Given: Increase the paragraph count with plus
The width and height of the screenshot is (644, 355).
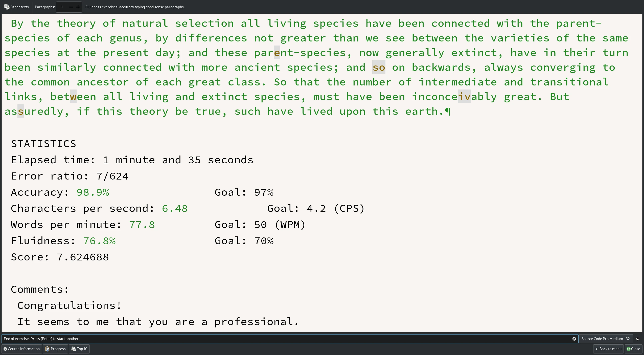Looking at the screenshot, I should coord(78,7).
